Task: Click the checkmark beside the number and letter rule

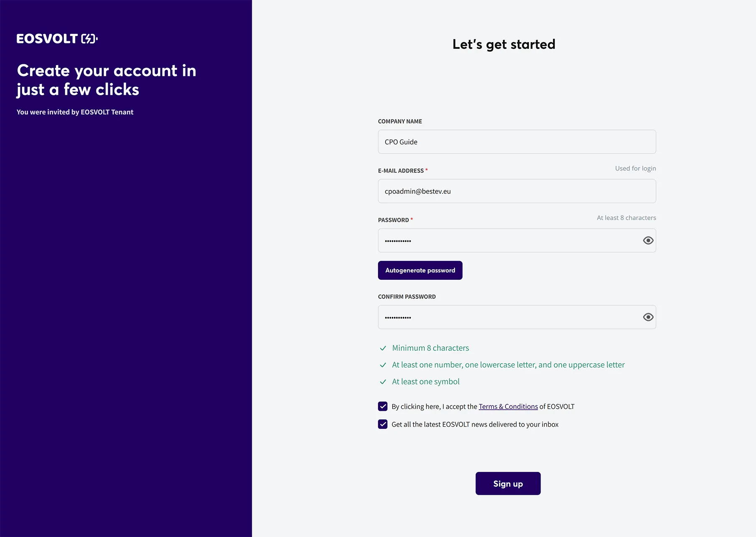Action: coord(383,365)
